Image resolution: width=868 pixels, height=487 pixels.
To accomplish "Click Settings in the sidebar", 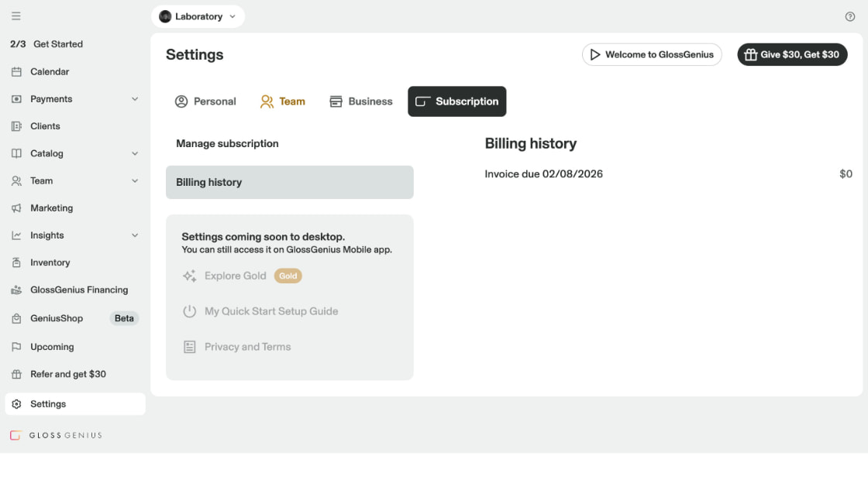I will 75,404.
